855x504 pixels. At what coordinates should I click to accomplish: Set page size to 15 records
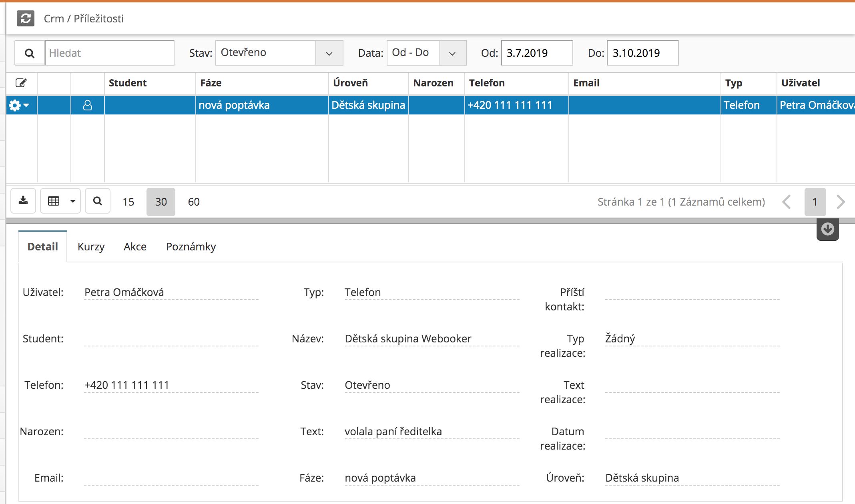click(x=128, y=202)
